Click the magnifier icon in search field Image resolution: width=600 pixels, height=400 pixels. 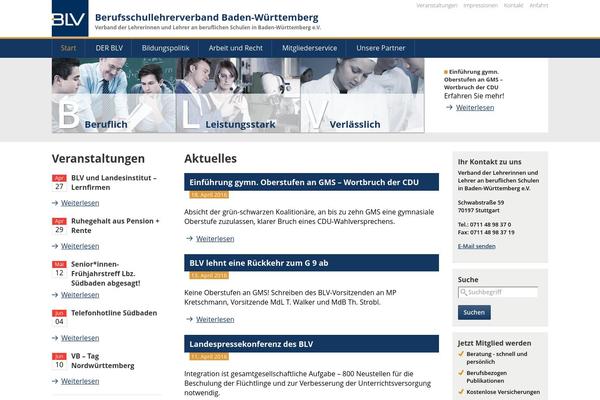[463, 292]
